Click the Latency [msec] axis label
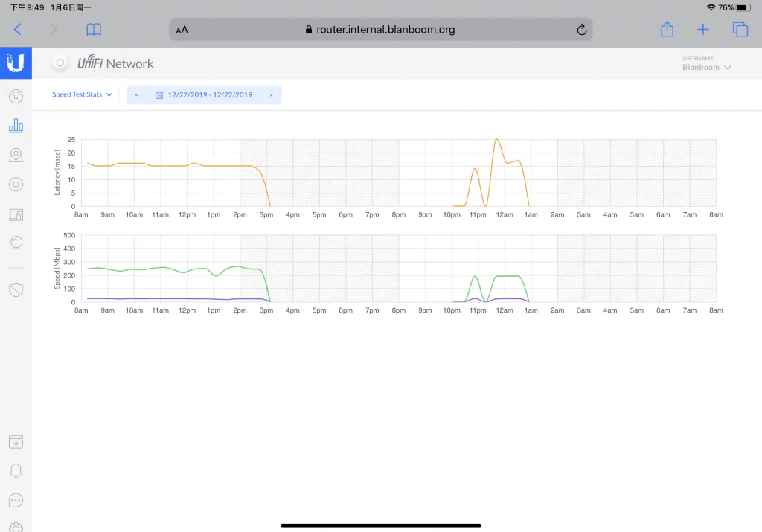The height and width of the screenshot is (532, 762). [x=57, y=173]
